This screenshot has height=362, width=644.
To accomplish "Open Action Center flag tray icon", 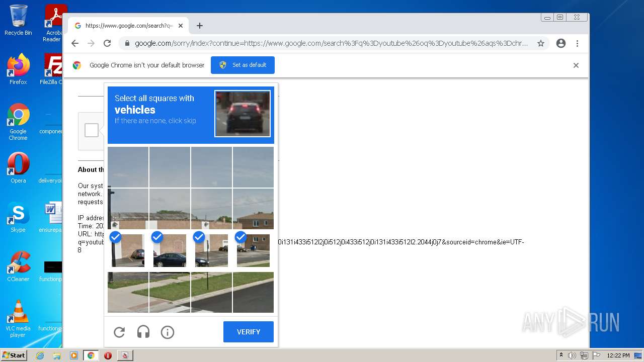I will pyautogui.click(x=596, y=355).
